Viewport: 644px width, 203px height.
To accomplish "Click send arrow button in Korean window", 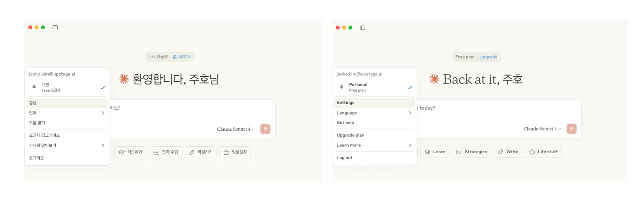I will tap(265, 129).
